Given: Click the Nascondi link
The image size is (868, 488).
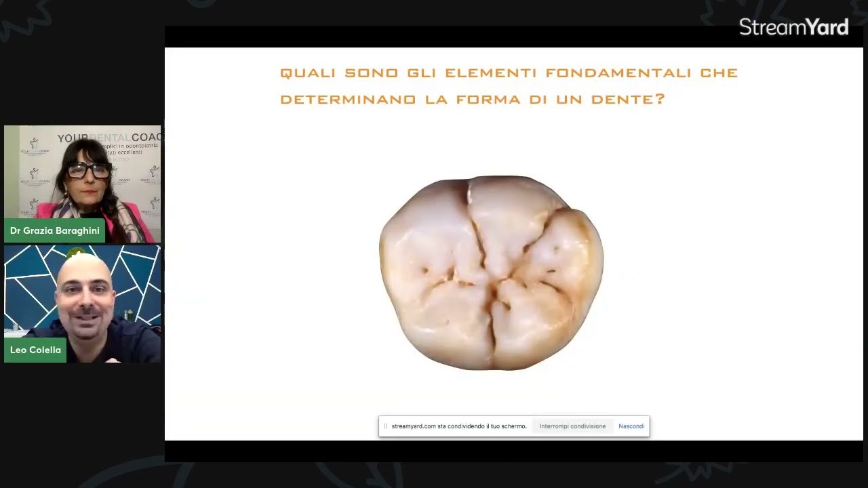Looking at the screenshot, I should pos(631,426).
